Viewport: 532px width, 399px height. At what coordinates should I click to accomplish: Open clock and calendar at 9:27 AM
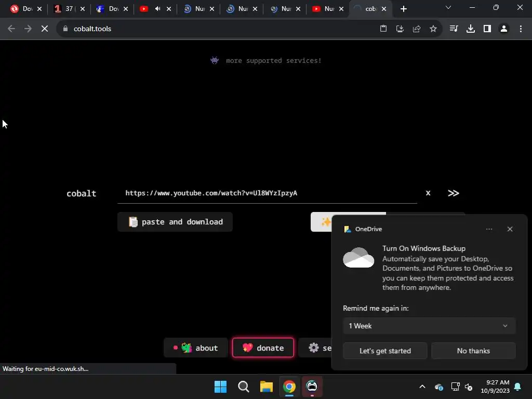click(495, 387)
